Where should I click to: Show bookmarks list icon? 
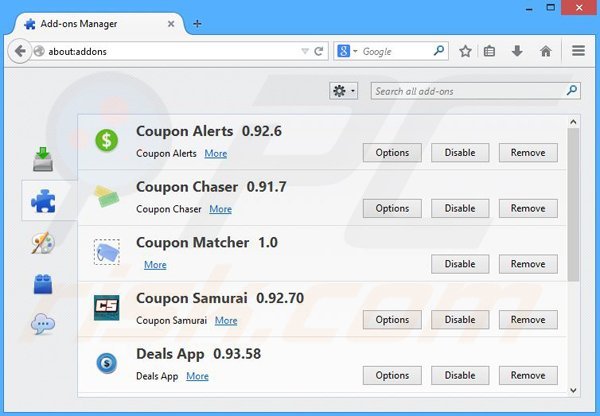coord(489,51)
